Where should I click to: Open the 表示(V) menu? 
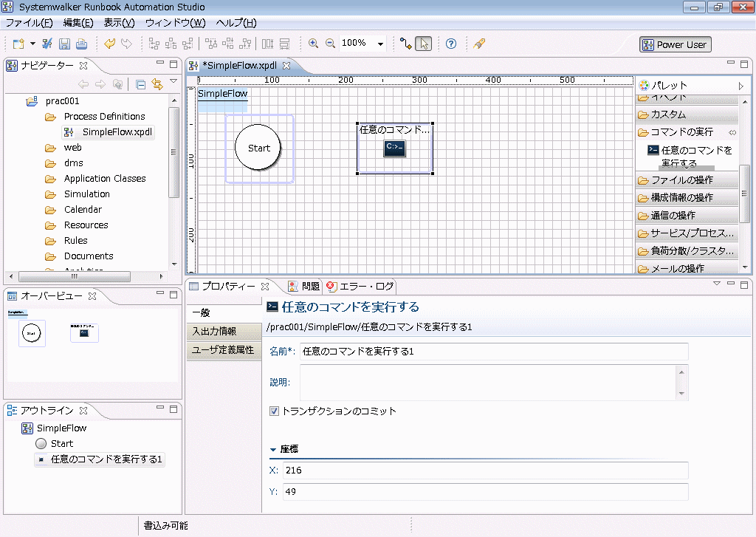(x=119, y=23)
